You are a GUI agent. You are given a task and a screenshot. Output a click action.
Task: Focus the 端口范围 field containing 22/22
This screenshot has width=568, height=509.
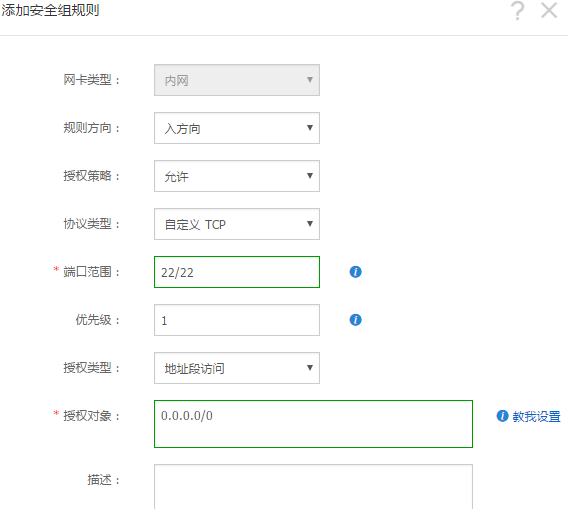tap(237, 272)
